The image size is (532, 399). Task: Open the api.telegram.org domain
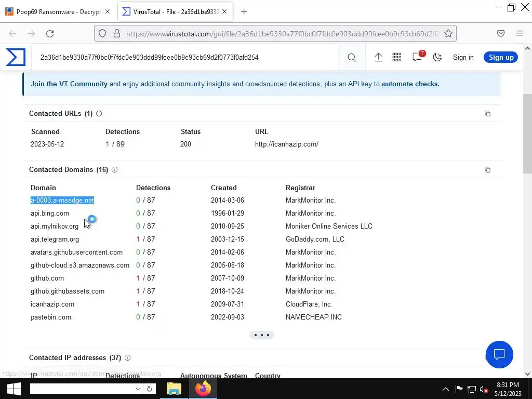[x=55, y=239]
